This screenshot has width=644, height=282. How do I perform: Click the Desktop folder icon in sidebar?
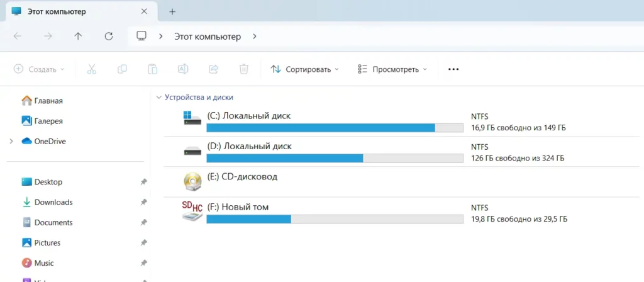26,182
